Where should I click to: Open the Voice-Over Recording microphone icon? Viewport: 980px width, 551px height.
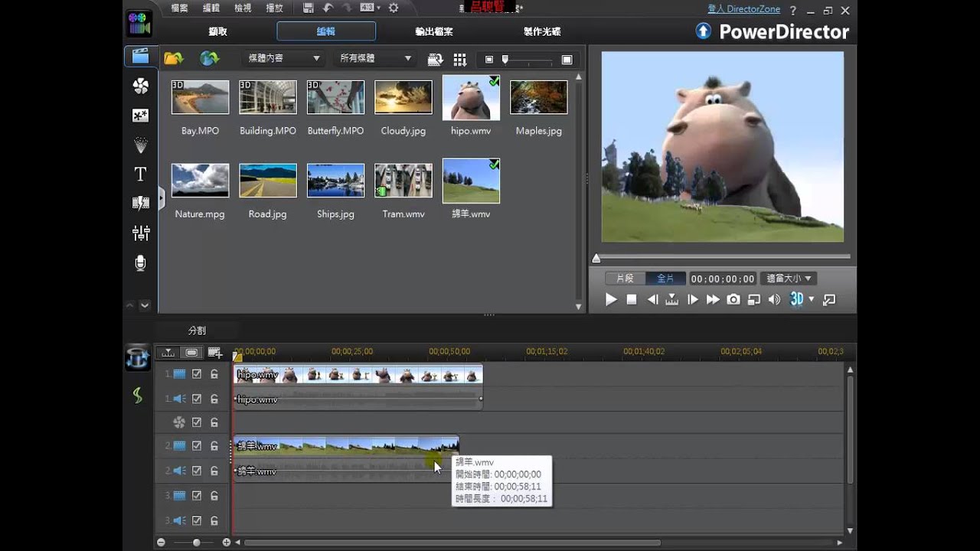click(x=140, y=262)
